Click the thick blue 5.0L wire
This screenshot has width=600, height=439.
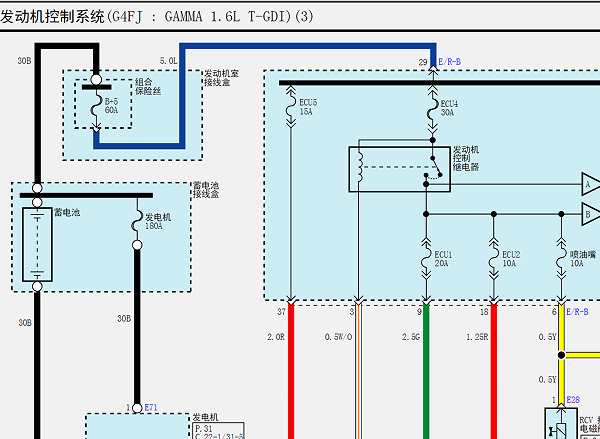308,46
